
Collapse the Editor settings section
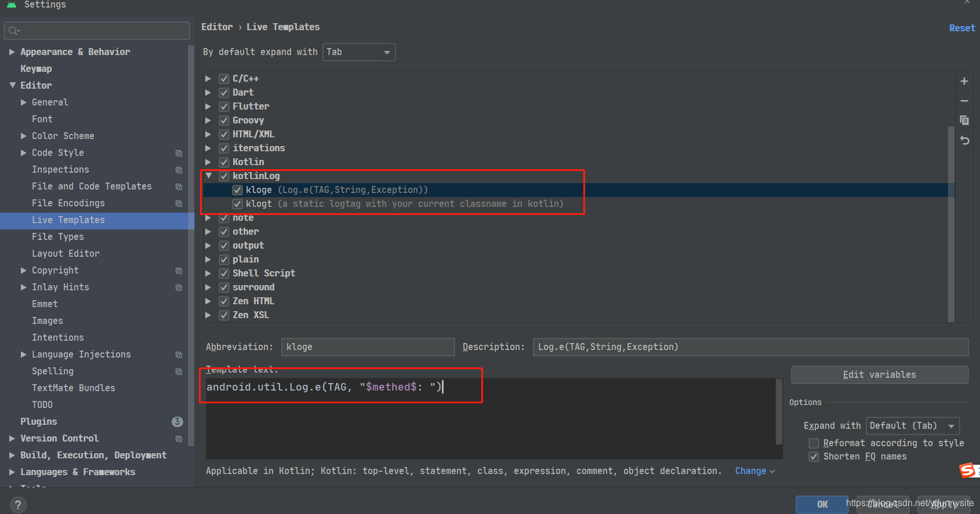12,85
